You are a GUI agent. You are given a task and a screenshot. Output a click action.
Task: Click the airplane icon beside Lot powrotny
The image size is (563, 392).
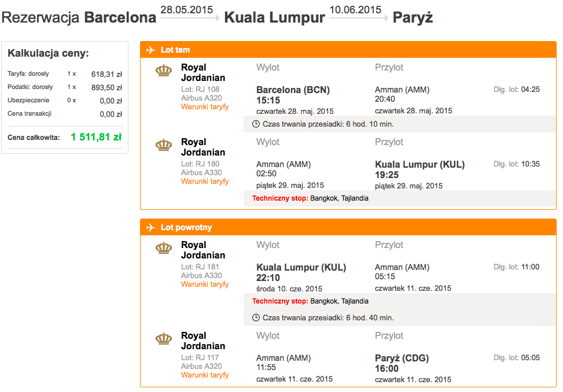point(150,227)
